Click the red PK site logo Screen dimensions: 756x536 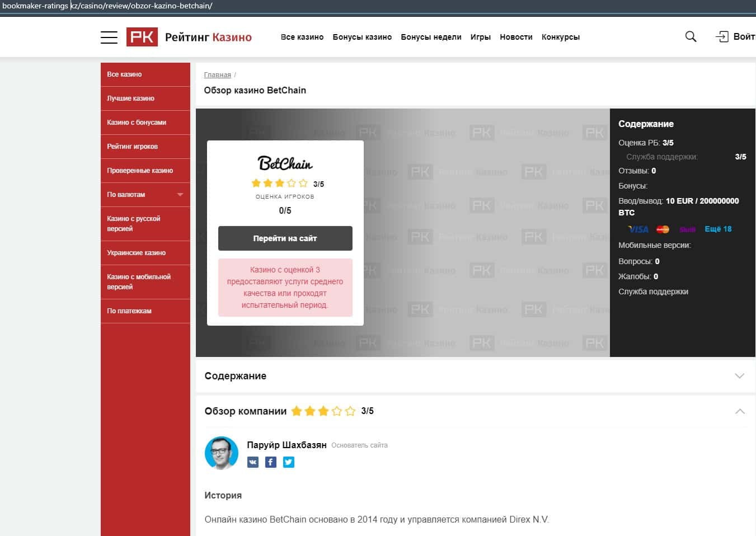(142, 37)
